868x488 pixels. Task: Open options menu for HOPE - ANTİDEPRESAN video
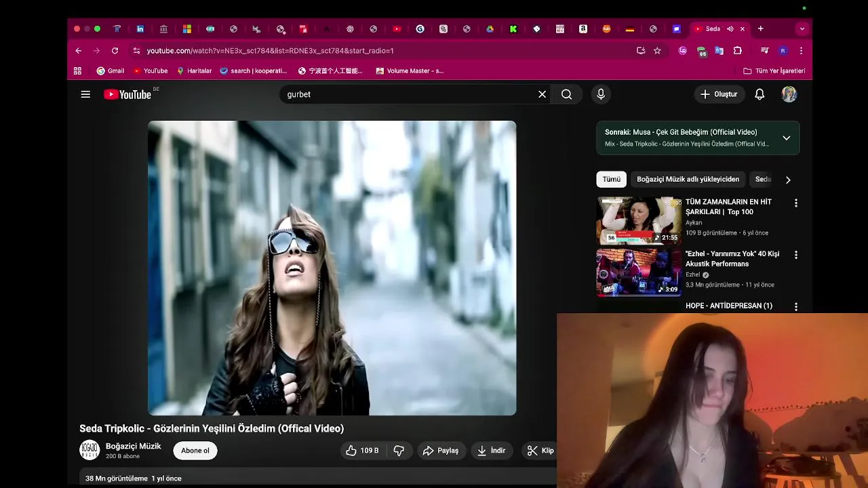pyautogui.click(x=796, y=307)
